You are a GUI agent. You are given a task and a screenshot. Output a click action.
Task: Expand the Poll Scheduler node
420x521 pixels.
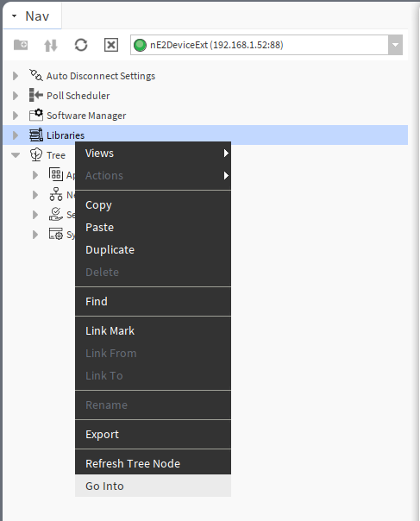[x=16, y=96]
